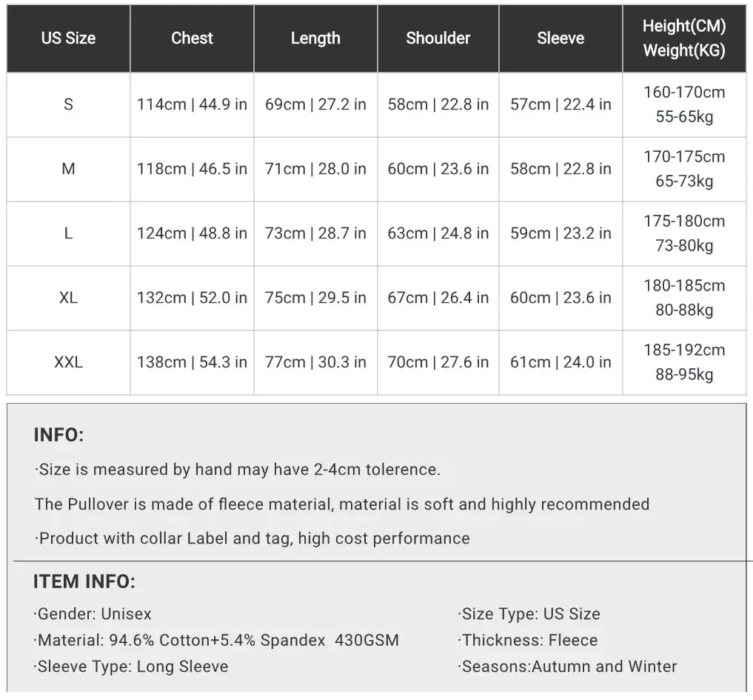Click the Sleeve column header
753x700 pixels.
560,39
